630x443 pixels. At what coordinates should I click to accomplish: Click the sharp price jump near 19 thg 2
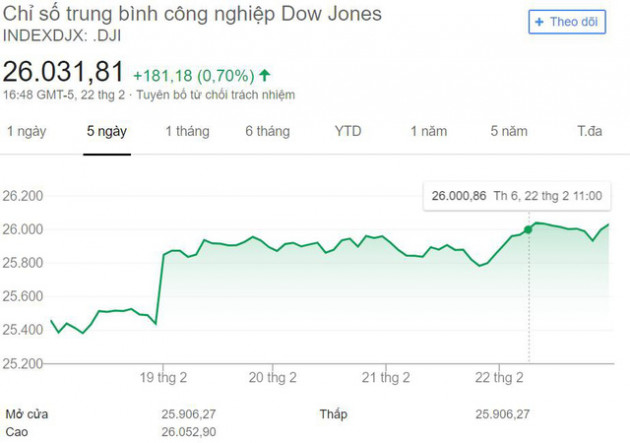(x=160, y=289)
